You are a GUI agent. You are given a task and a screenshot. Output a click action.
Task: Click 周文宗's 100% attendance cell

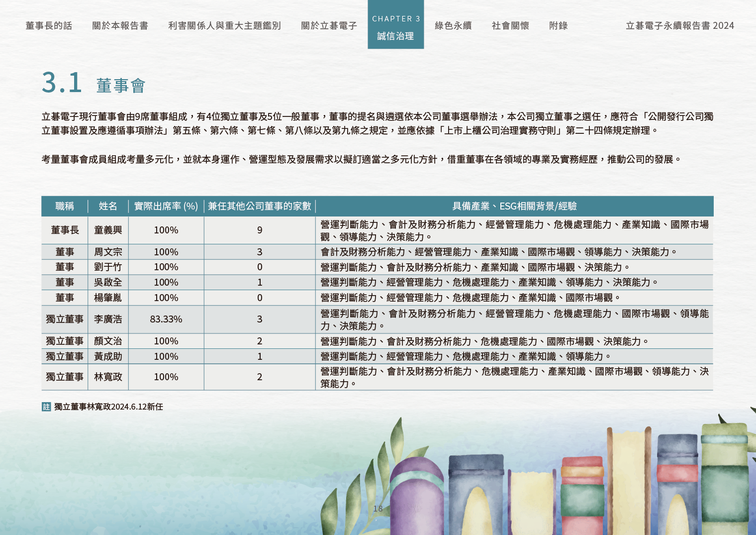pos(166,252)
